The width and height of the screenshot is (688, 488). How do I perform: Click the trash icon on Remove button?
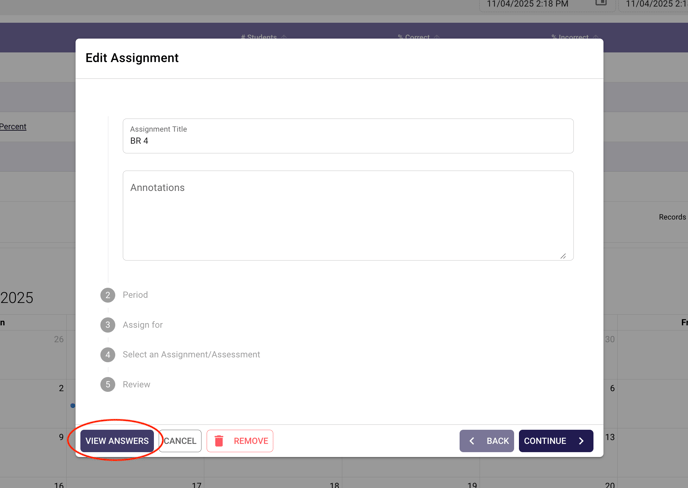point(220,441)
